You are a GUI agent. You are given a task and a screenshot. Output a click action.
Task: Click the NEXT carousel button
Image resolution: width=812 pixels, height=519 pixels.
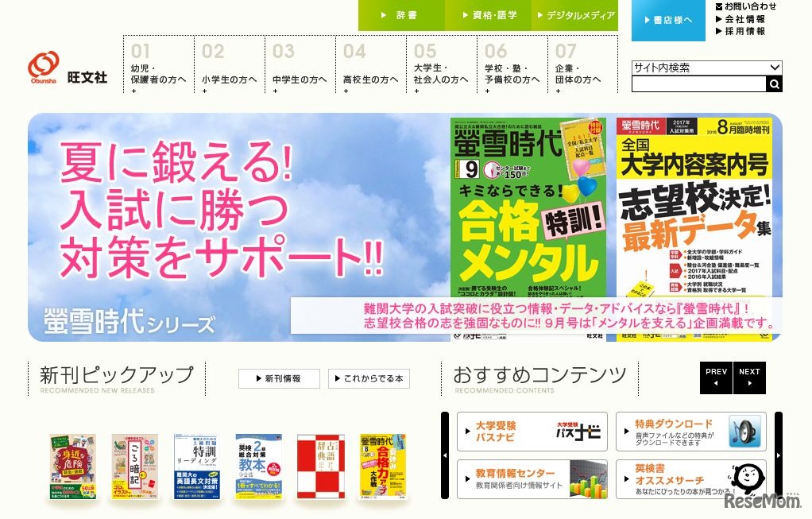click(x=749, y=378)
